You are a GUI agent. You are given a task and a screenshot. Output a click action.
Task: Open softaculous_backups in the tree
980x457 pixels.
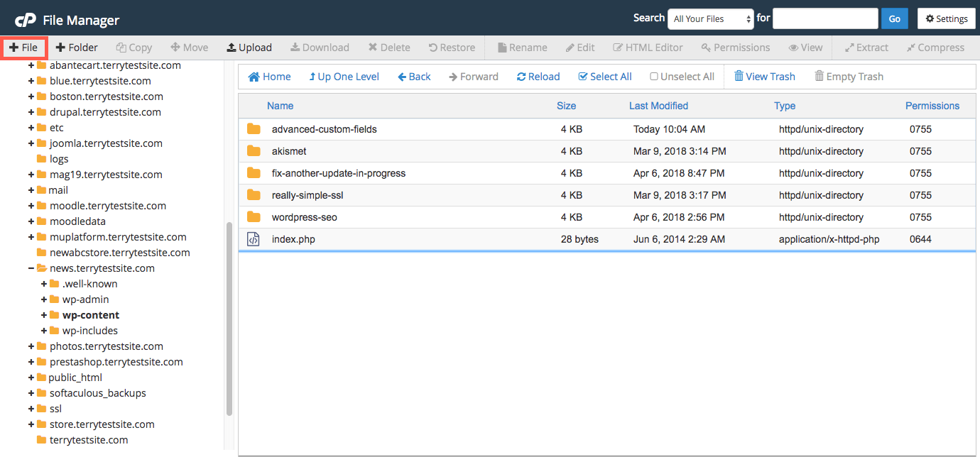tap(98, 393)
